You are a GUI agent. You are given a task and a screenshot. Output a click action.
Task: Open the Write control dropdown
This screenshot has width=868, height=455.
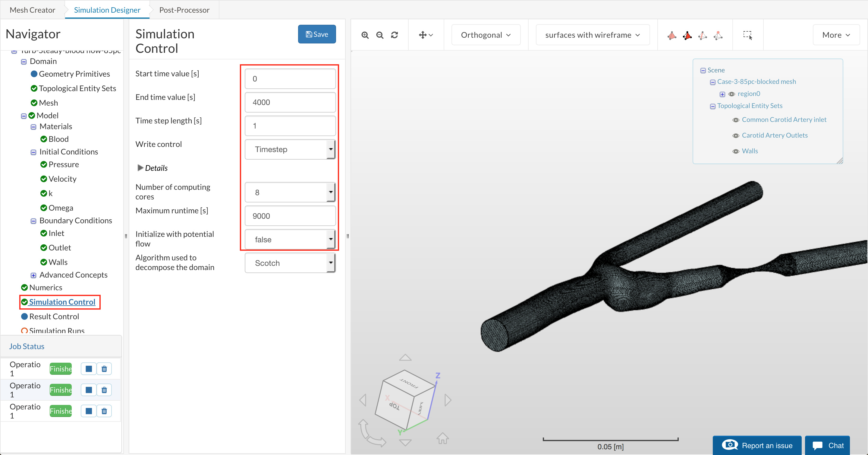(290, 149)
